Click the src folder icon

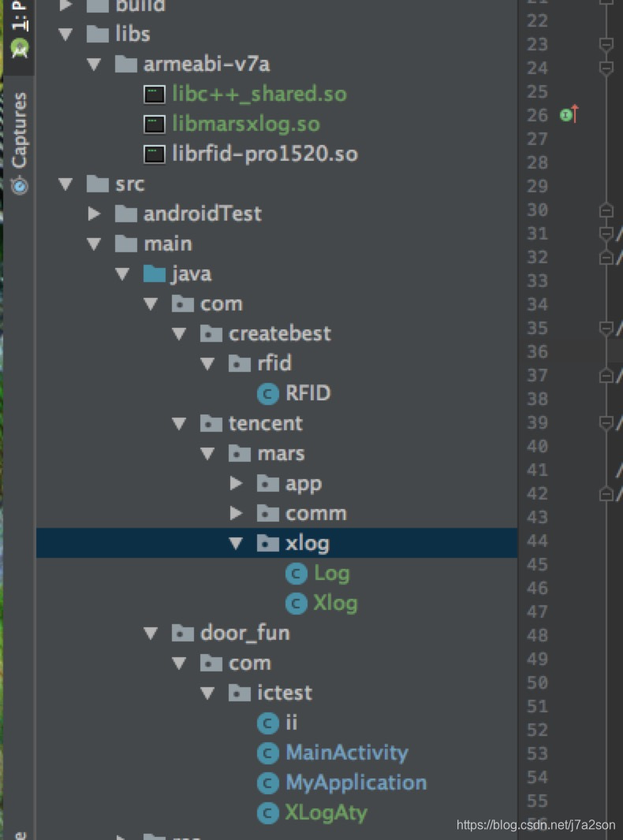(98, 184)
